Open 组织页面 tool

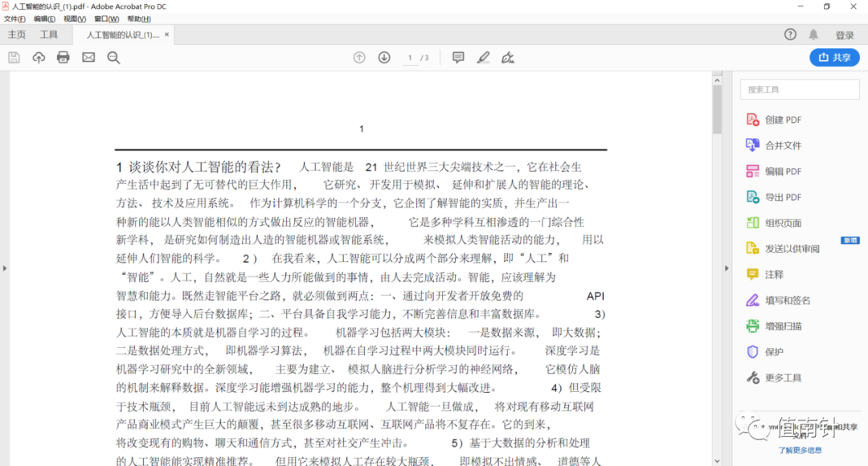[774, 223]
